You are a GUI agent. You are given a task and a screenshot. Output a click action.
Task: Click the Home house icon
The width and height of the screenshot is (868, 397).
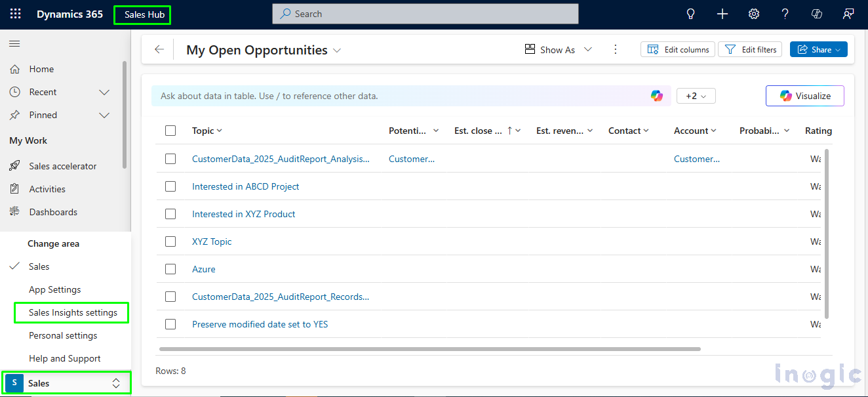(x=14, y=69)
